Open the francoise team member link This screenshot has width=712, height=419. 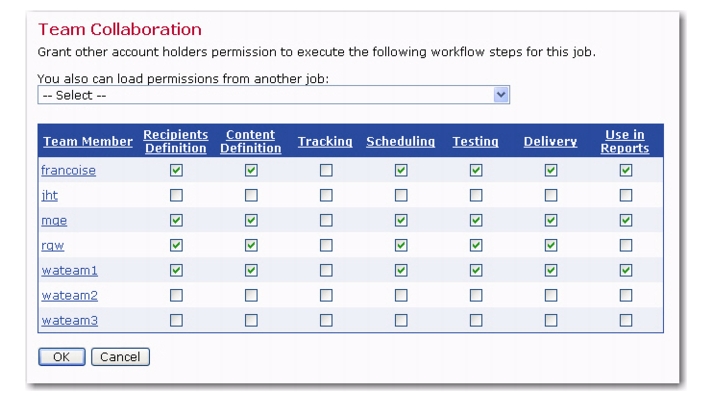pos(69,170)
